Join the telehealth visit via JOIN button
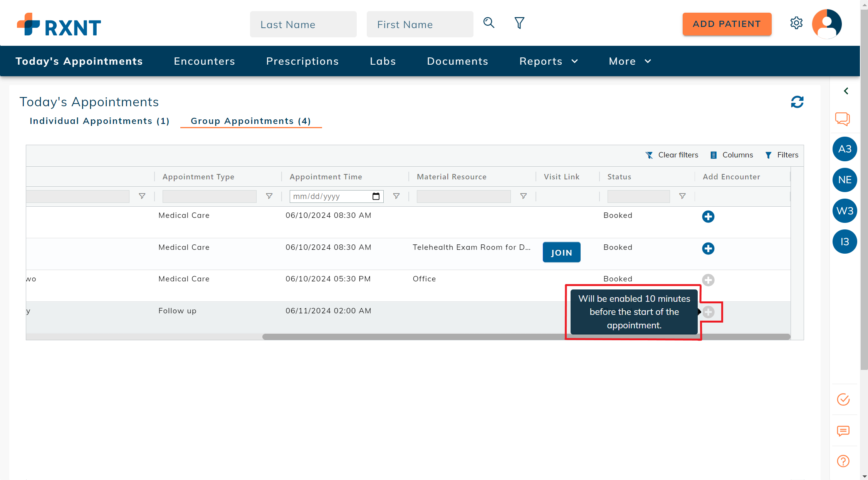 click(x=561, y=253)
